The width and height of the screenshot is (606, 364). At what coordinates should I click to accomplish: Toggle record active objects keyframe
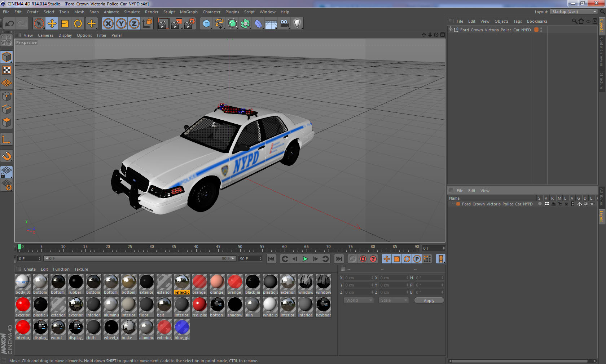(353, 259)
